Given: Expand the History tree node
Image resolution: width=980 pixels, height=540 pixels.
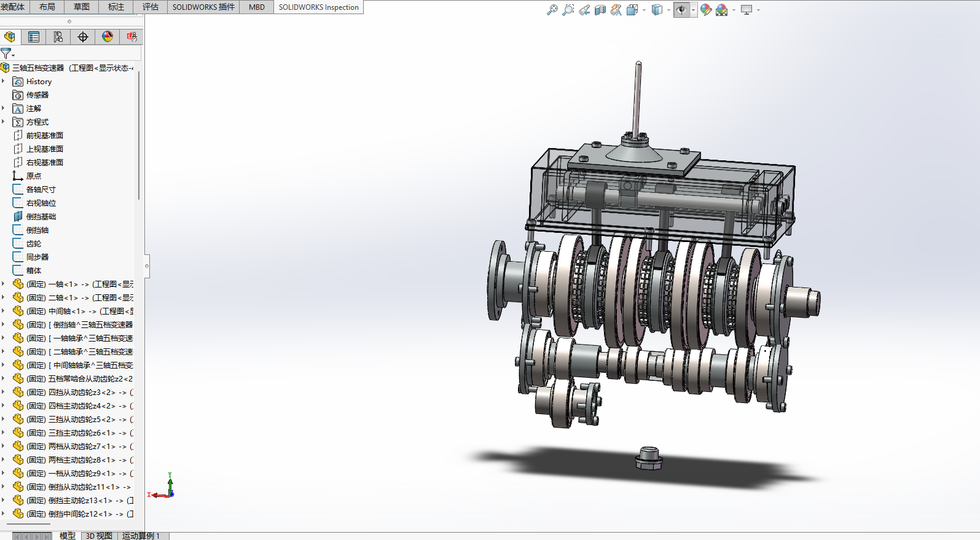Looking at the screenshot, I should (x=3, y=81).
